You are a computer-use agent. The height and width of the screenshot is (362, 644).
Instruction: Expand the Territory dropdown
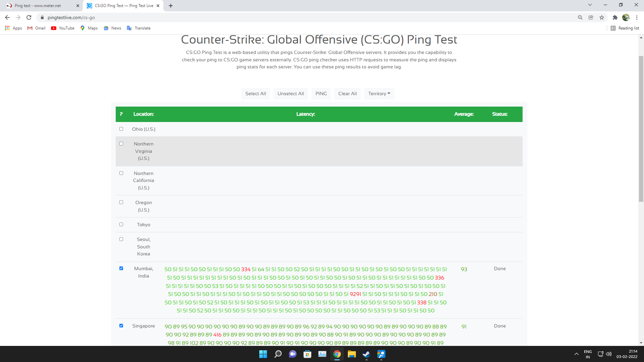[379, 94]
